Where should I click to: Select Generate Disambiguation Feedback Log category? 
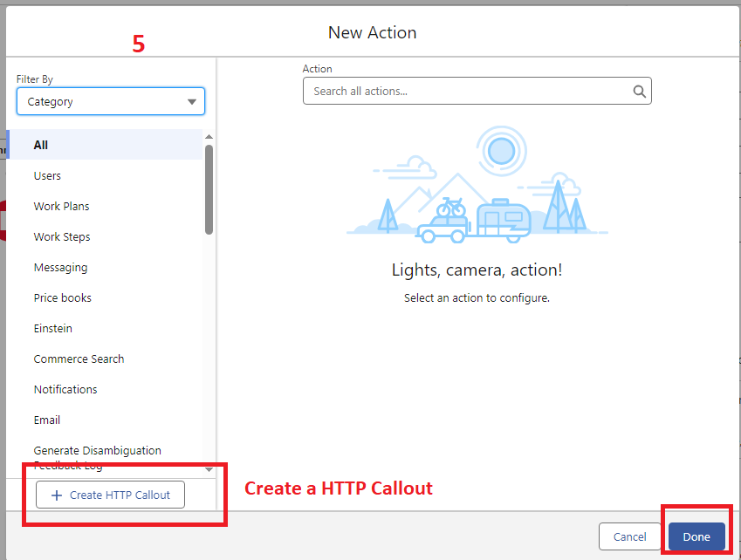(97, 451)
